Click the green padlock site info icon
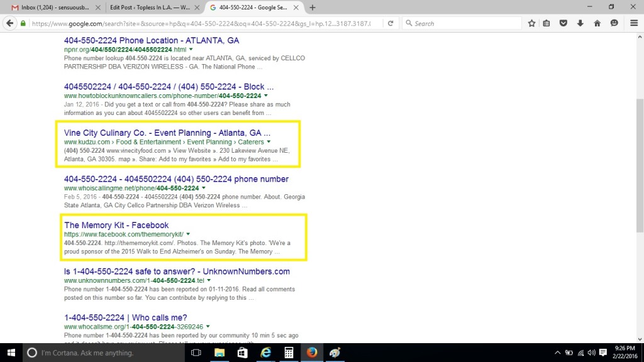This screenshot has width=644, height=362. pos(23,23)
